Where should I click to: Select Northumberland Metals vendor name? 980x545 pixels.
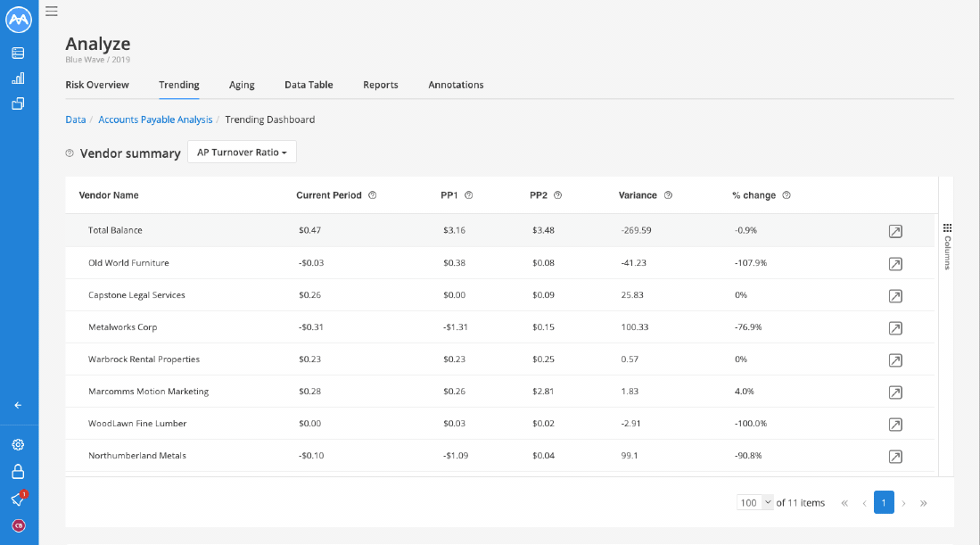tap(137, 456)
